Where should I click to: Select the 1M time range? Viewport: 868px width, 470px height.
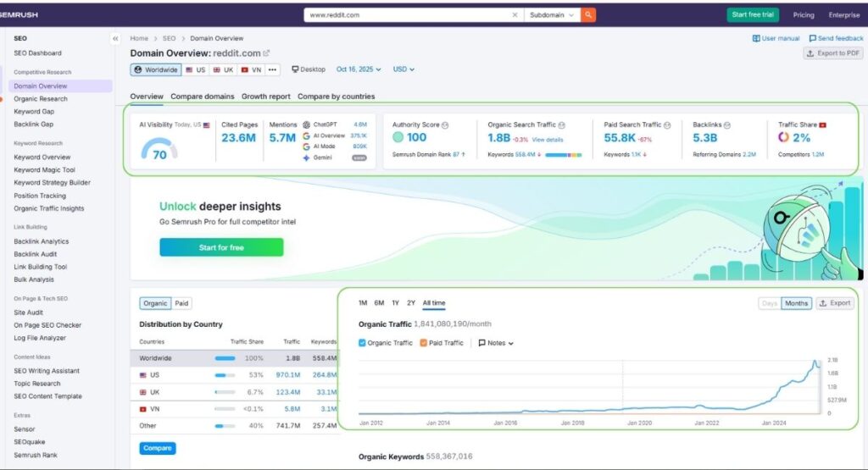tap(363, 303)
